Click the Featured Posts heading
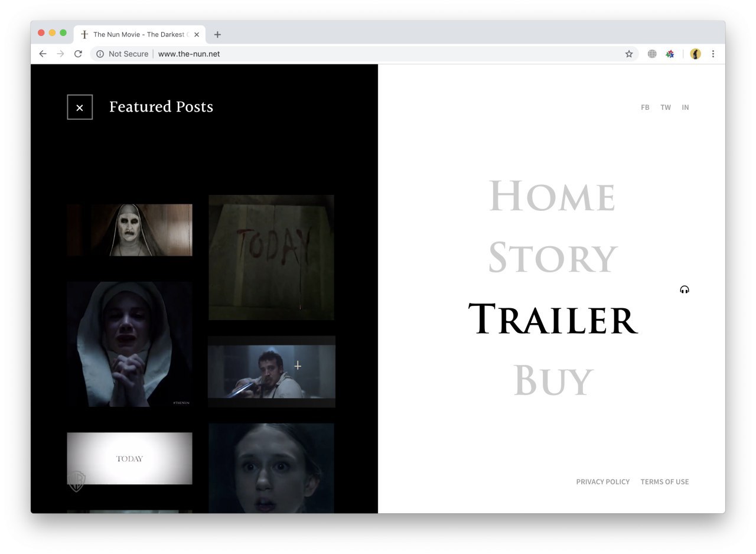The width and height of the screenshot is (756, 554). click(x=161, y=107)
